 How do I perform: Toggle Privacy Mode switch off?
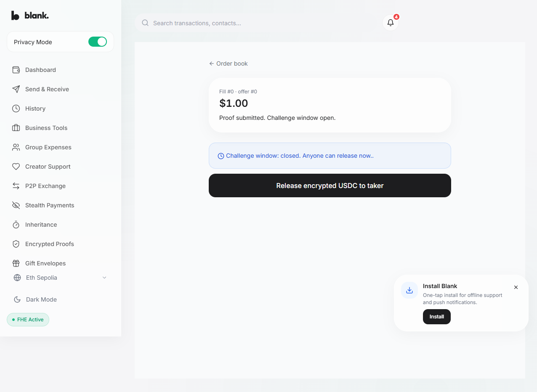[98, 42]
